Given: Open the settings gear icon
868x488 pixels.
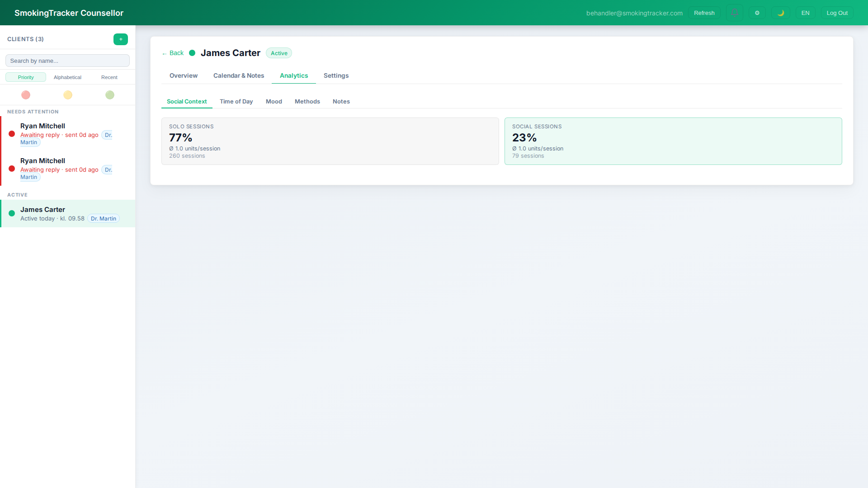Looking at the screenshot, I should click(757, 13).
